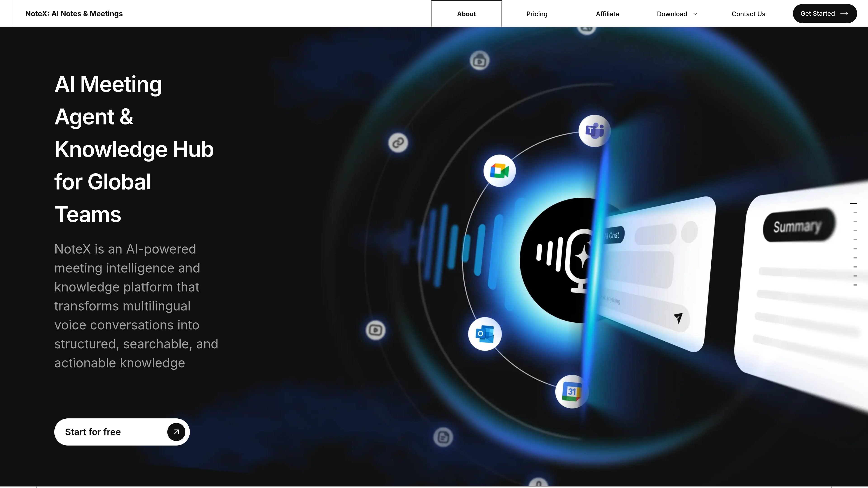
Task: Click the Google Meet icon
Action: (499, 171)
